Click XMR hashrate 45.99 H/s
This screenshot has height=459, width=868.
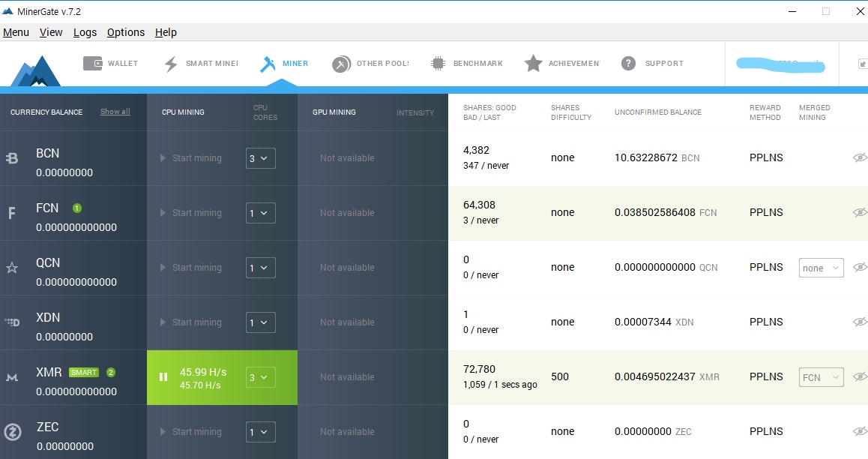coord(203,372)
